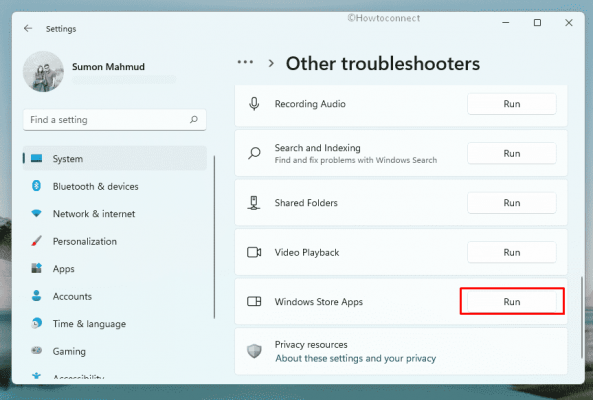Open About these settings and your privacy
The image size is (593, 400).
[355, 358]
